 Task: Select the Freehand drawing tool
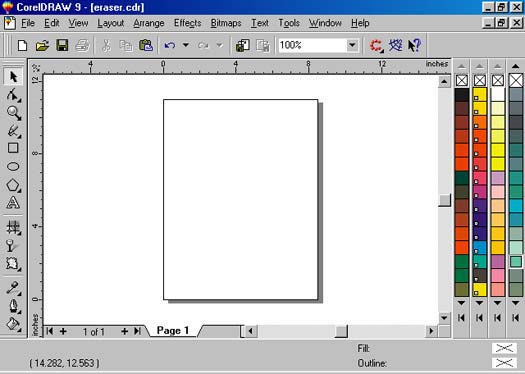[x=13, y=131]
